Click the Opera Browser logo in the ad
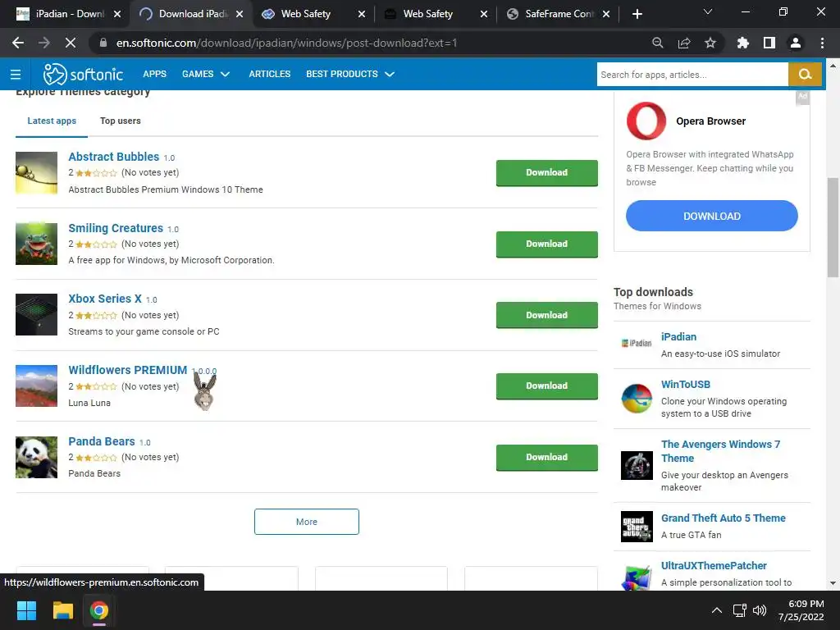This screenshot has height=630, width=840. (x=646, y=121)
